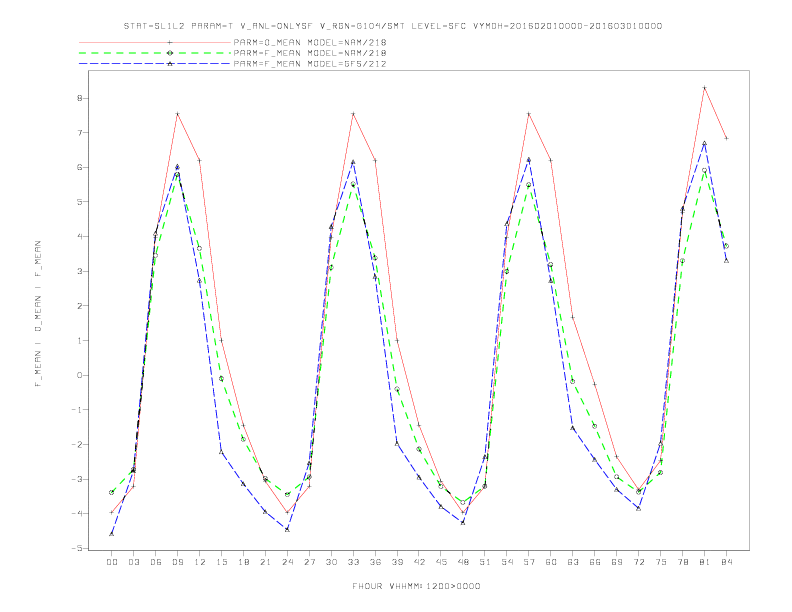Click x-axis tick label 48
Viewport: 792px width, 612px height.
pos(463,562)
